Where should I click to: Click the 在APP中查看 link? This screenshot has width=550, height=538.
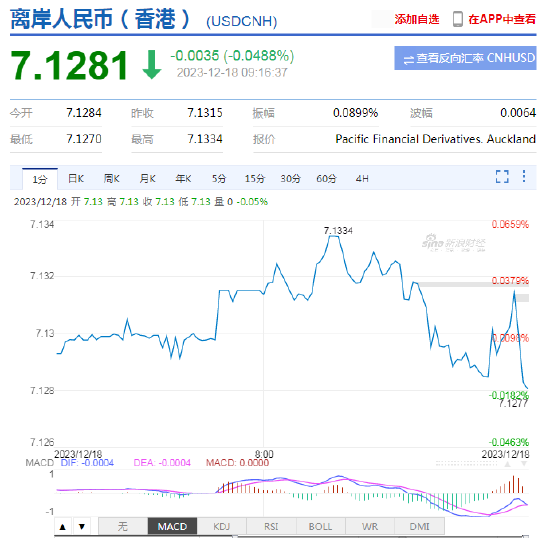click(x=502, y=19)
